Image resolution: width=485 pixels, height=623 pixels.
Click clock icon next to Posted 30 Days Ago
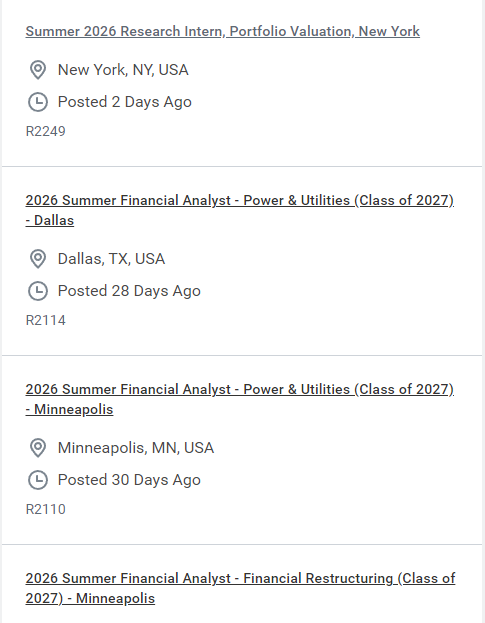coord(38,480)
